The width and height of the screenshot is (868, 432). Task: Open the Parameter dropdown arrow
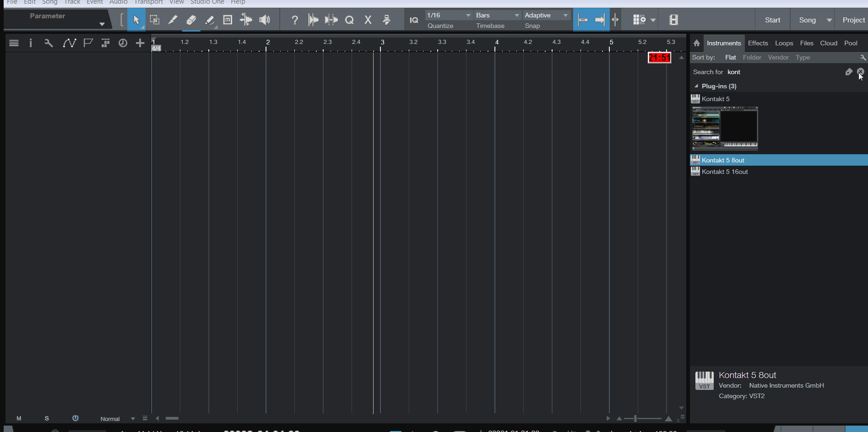point(102,24)
